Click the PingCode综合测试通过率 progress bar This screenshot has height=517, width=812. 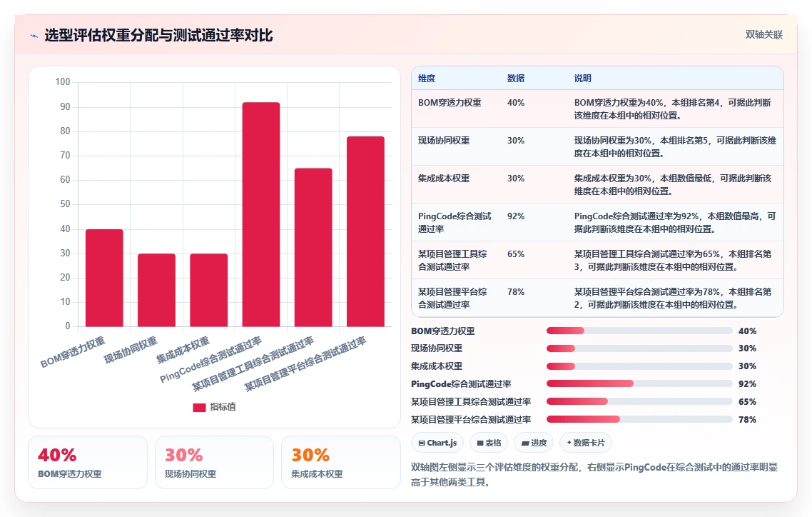[639, 384]
